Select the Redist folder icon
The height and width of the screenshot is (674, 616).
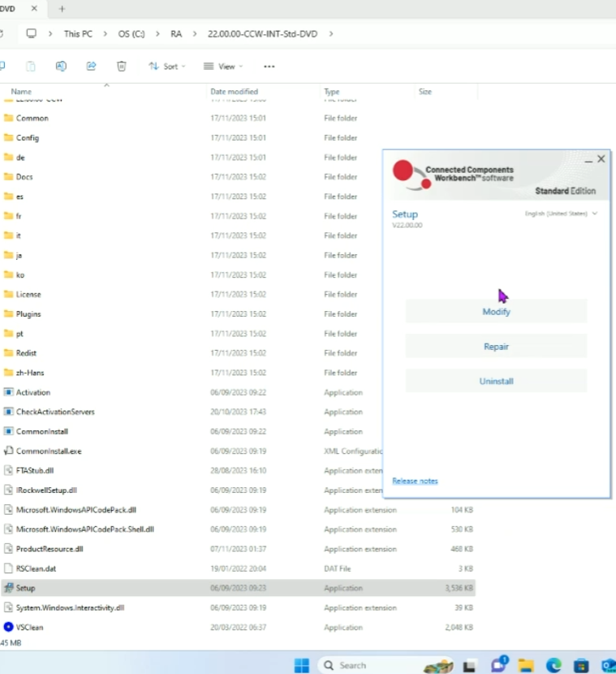[8, 353]
